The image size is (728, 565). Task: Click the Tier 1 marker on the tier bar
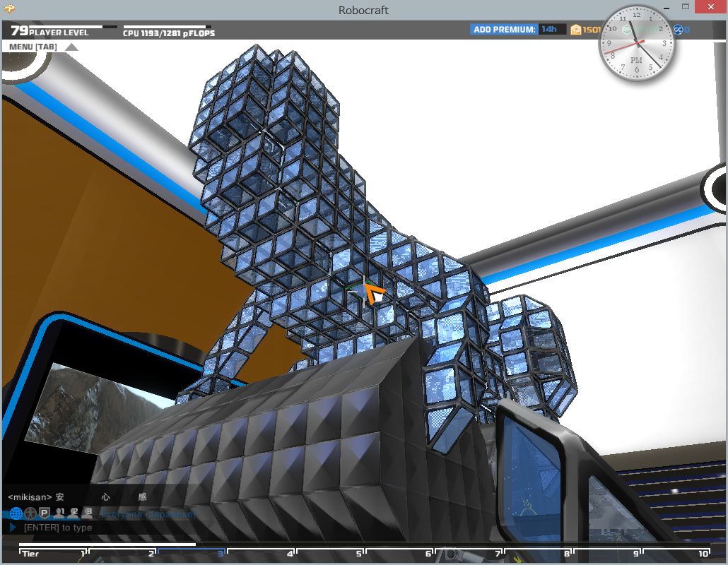(x=52, y=553)
